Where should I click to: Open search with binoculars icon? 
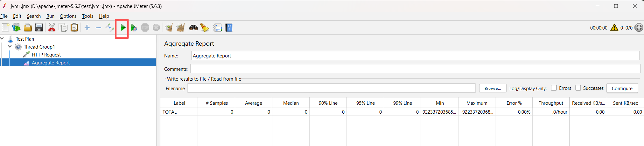pos(193,28)
